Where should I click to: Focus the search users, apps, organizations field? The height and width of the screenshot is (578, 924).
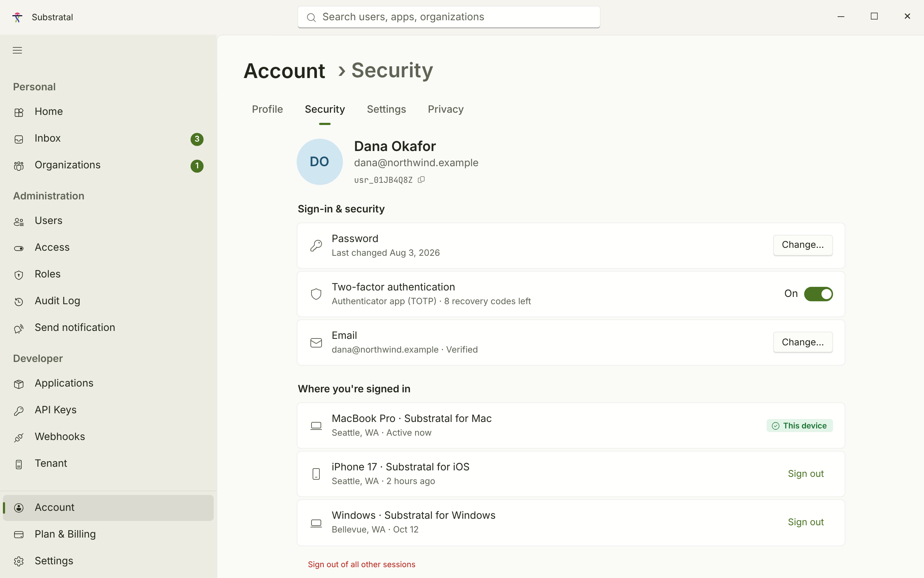point(449,17)
